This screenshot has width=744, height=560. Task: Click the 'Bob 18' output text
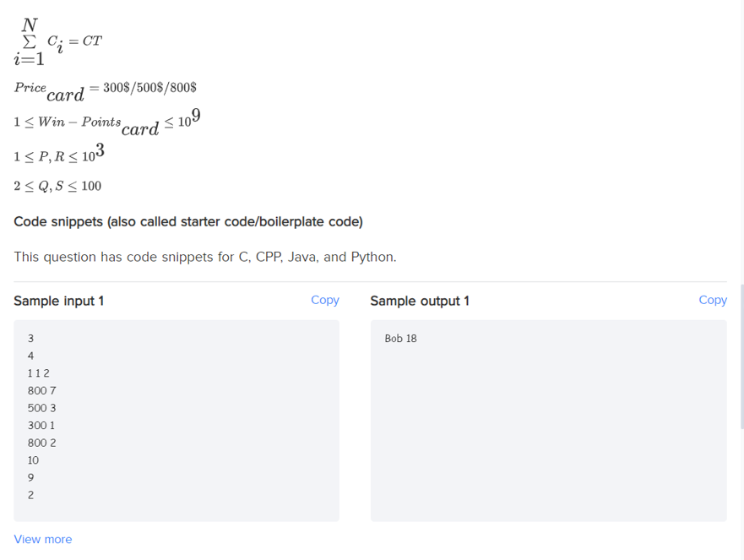400,339
